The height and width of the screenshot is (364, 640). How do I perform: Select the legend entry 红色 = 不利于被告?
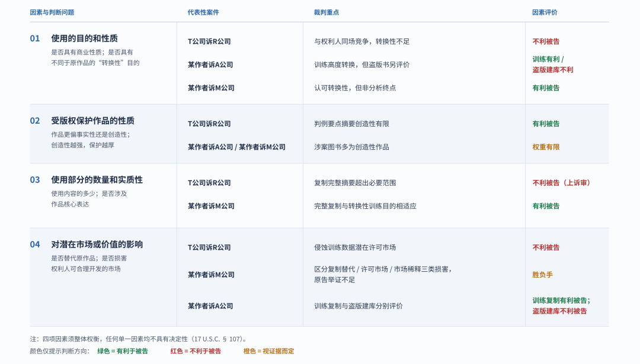[x=196, y=352]
